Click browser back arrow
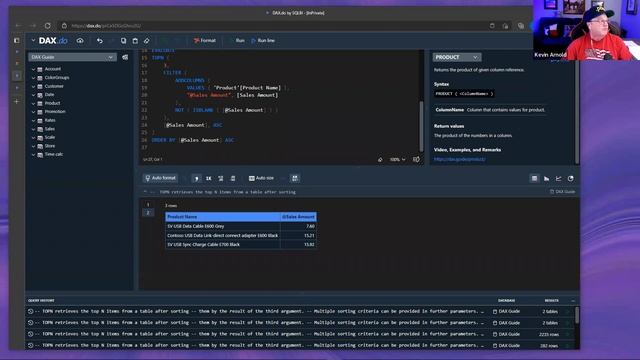This screenshot has width=640, height=360. tap(19, 26)
